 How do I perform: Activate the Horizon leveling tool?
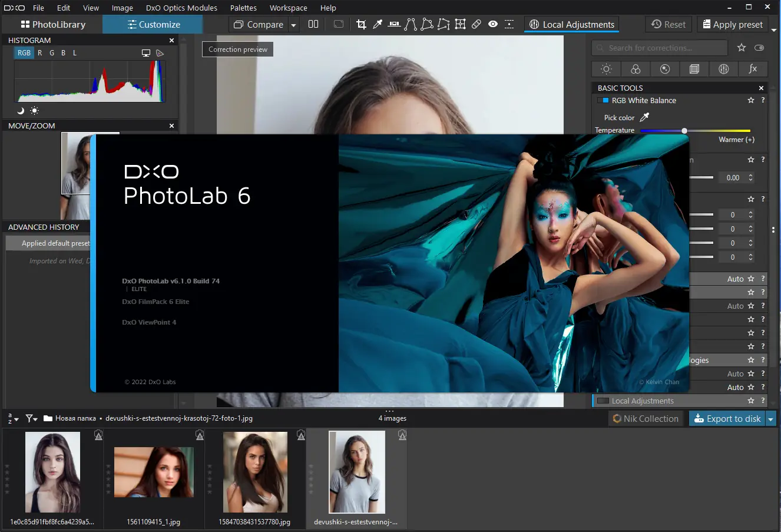tap(394, 24)
